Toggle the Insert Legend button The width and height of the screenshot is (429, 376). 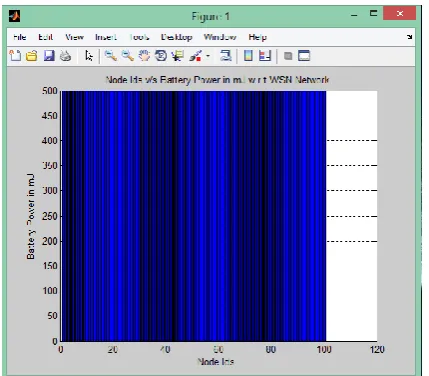[x=265, y=55]
